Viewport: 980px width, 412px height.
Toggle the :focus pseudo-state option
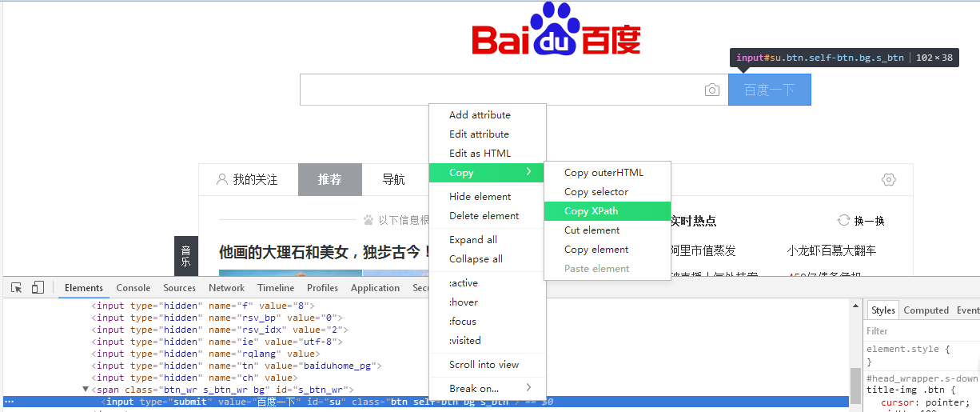(488, 322)
